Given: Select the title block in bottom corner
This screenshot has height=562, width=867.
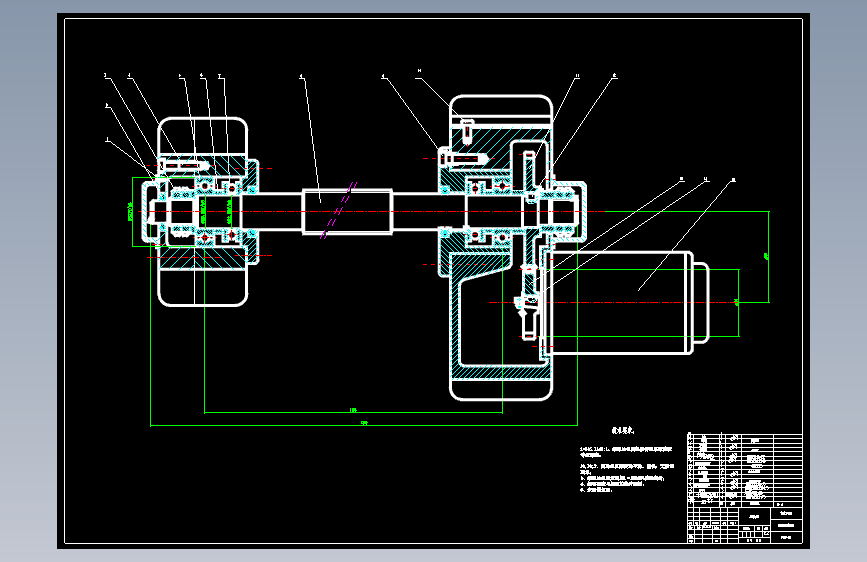Looking at the screenshot, I should pyautogui.click(x=744, y=524).
